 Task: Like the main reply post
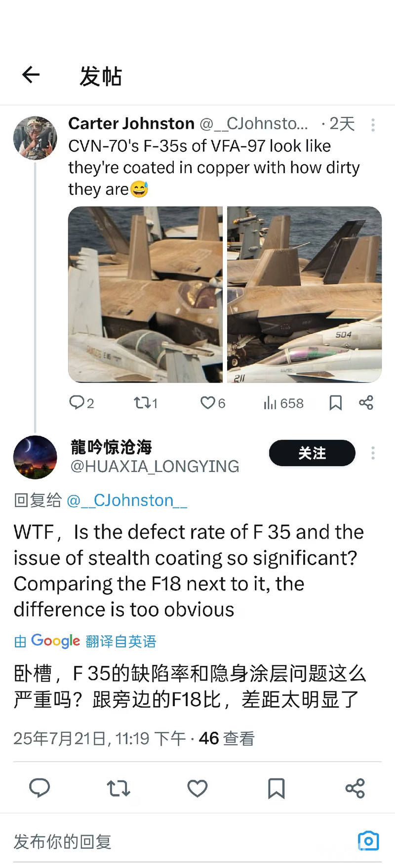click(x=197, y=788)
